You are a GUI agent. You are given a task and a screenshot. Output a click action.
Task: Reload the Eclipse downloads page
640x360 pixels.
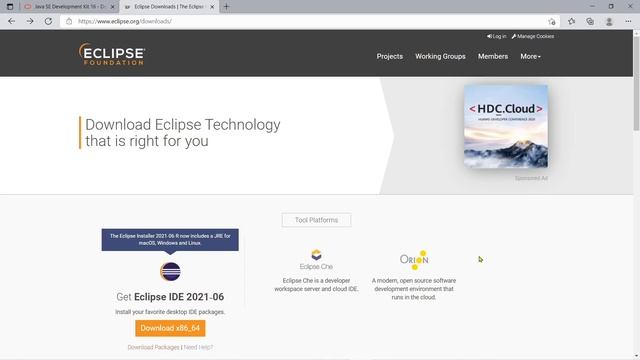(48, 21)
